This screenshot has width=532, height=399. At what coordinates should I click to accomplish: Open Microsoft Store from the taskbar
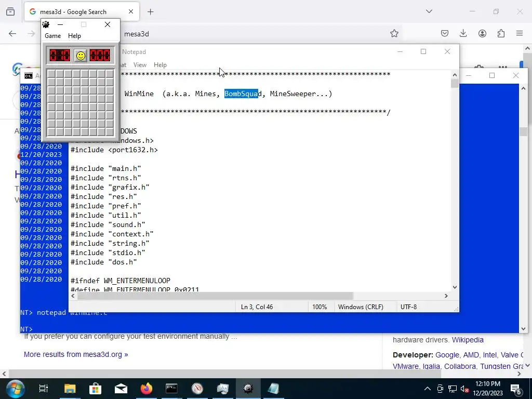click(96, 389)
